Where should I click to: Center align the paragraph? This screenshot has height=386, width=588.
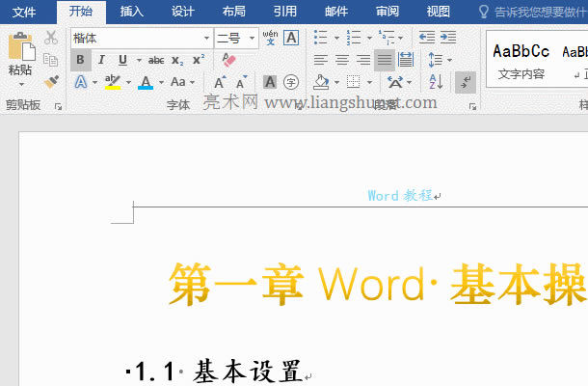pos(341,60)
